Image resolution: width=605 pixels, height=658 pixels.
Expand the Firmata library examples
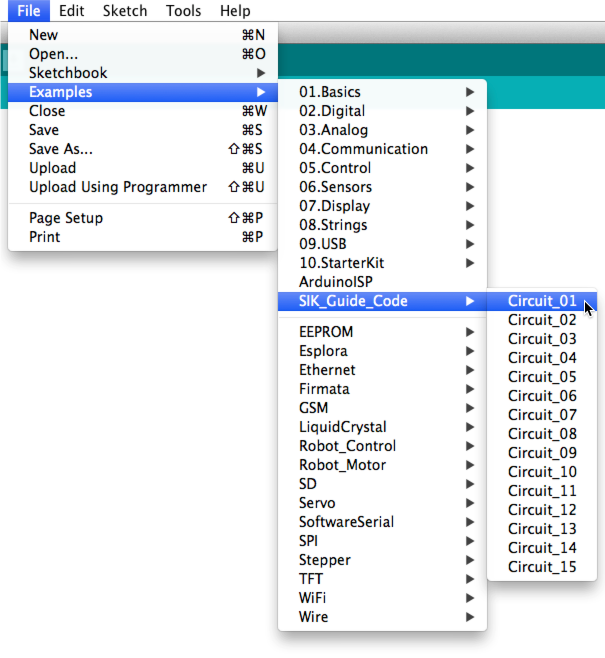coord(382,389)
